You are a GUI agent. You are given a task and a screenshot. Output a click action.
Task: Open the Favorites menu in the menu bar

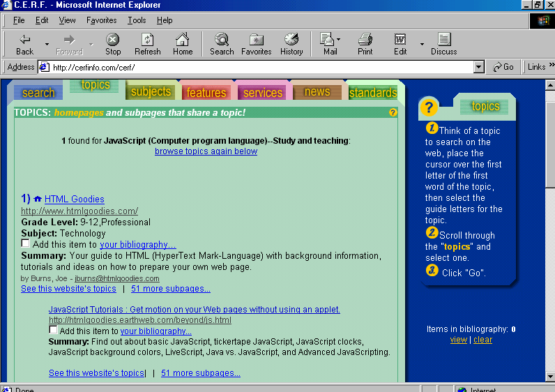pyautogui.click(x=102, y=20)
